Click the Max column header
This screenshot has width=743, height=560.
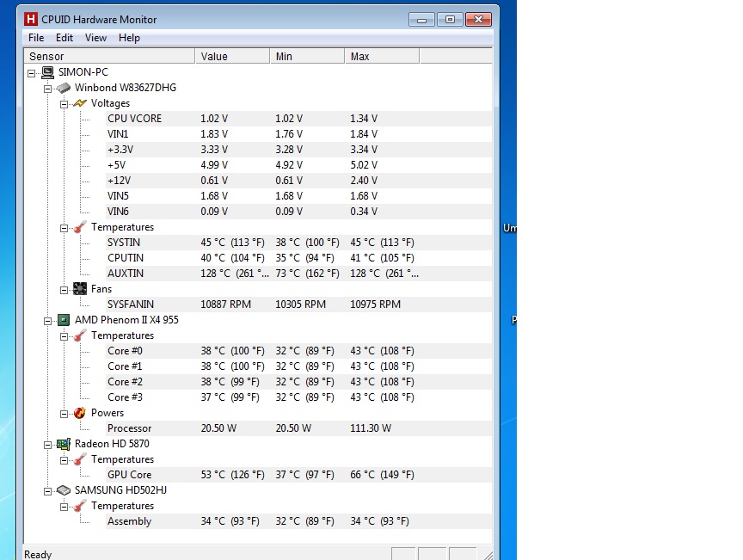[382, 56]
